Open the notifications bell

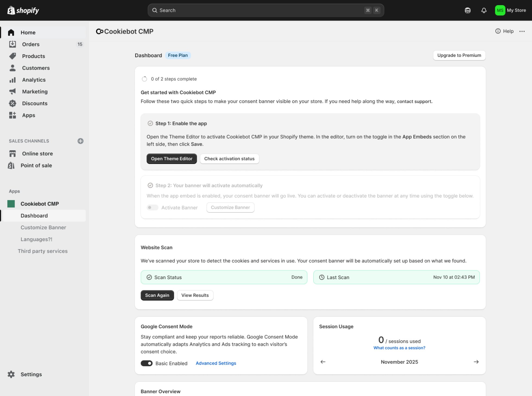(x=484, y=10)
